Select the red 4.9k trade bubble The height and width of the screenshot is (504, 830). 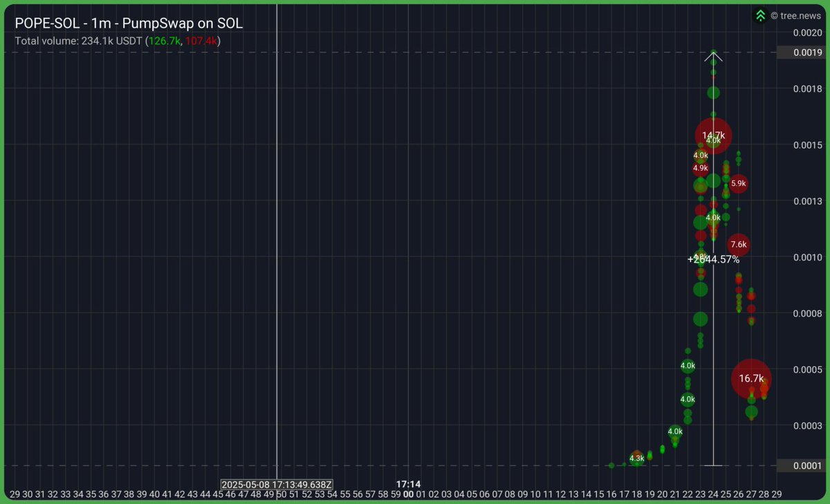click(x=701, y=168)
